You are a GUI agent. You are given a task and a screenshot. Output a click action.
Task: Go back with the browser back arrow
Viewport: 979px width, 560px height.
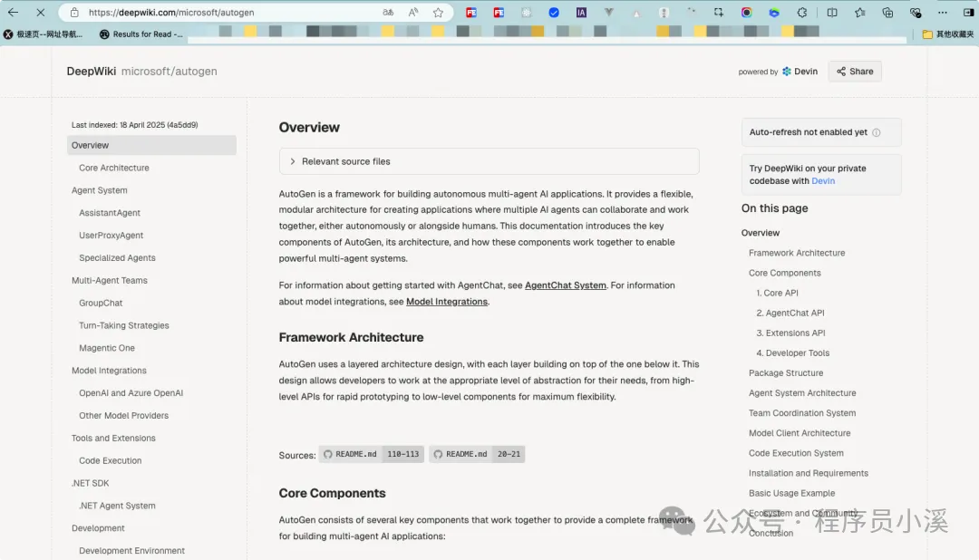coord(13,12)
